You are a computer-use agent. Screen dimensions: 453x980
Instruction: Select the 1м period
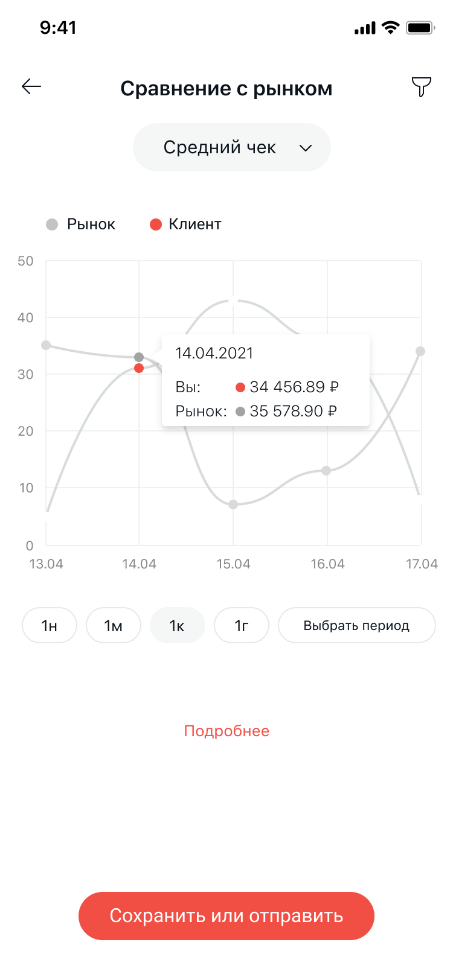(114, 626)
